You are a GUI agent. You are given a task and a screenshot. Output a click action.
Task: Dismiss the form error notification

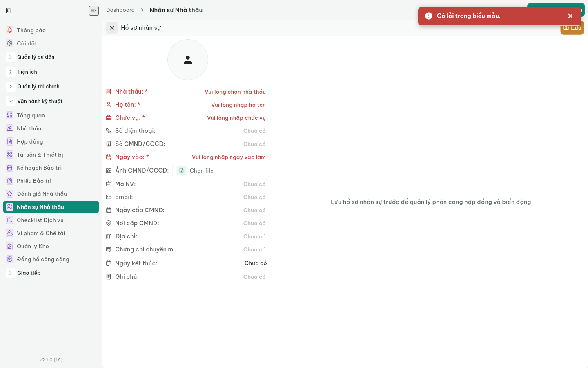[570, 16]
